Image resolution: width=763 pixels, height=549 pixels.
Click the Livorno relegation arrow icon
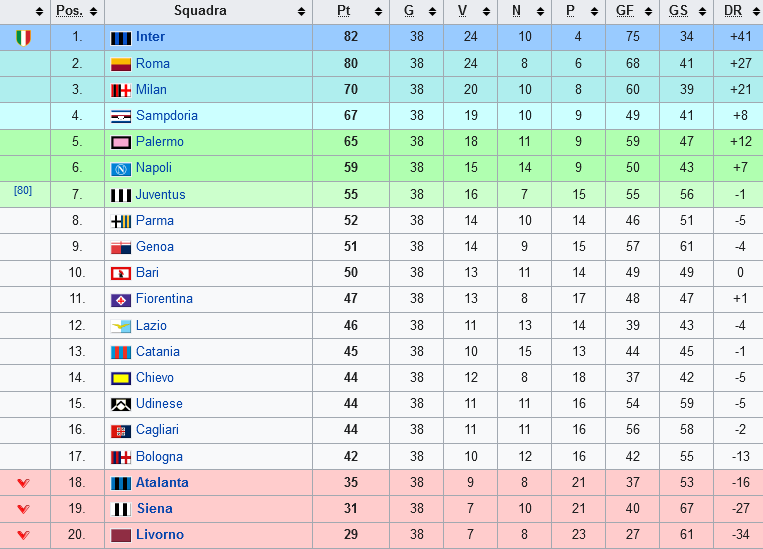23,535
